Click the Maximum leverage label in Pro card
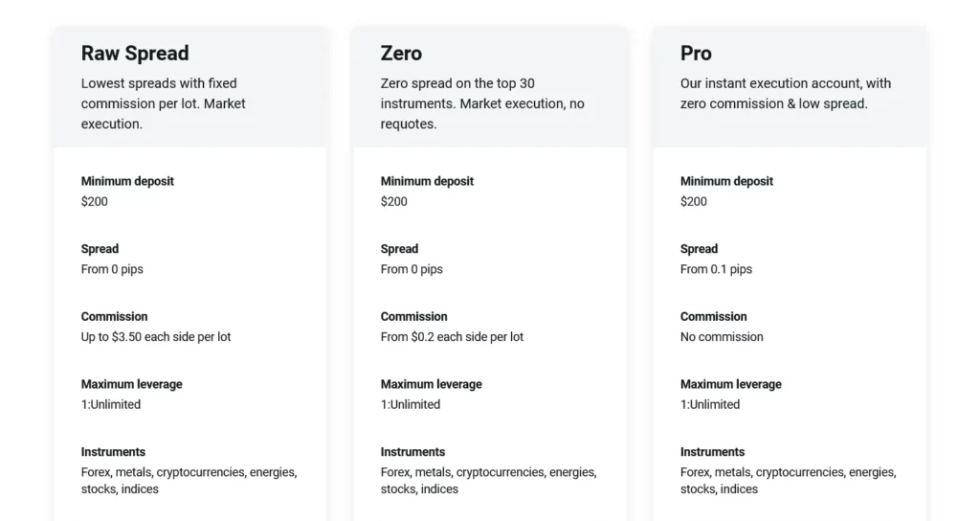The height and width of the screenshot is (521, 980). [x=730, y=384]
